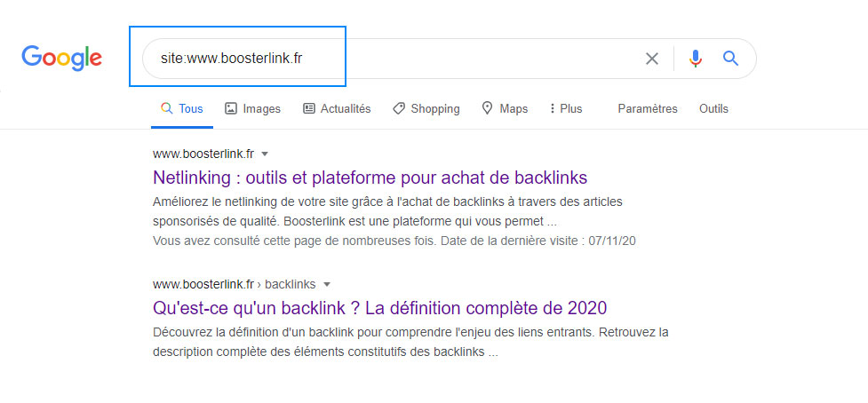Go to the Shopping tab

426,109
